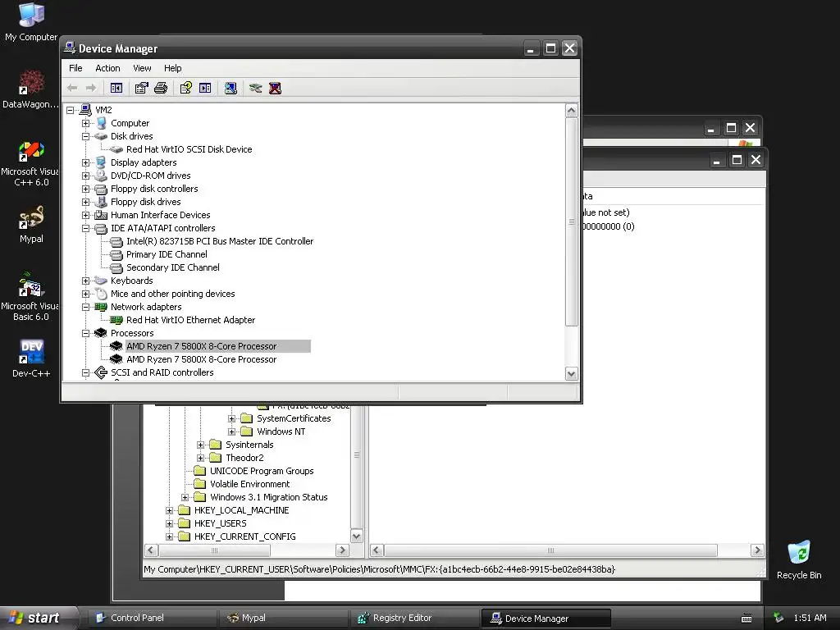Image resolution: width=840 pixels, height=630 pixels.
Task: Open the Help menu
Action: [x=172, y=68]
